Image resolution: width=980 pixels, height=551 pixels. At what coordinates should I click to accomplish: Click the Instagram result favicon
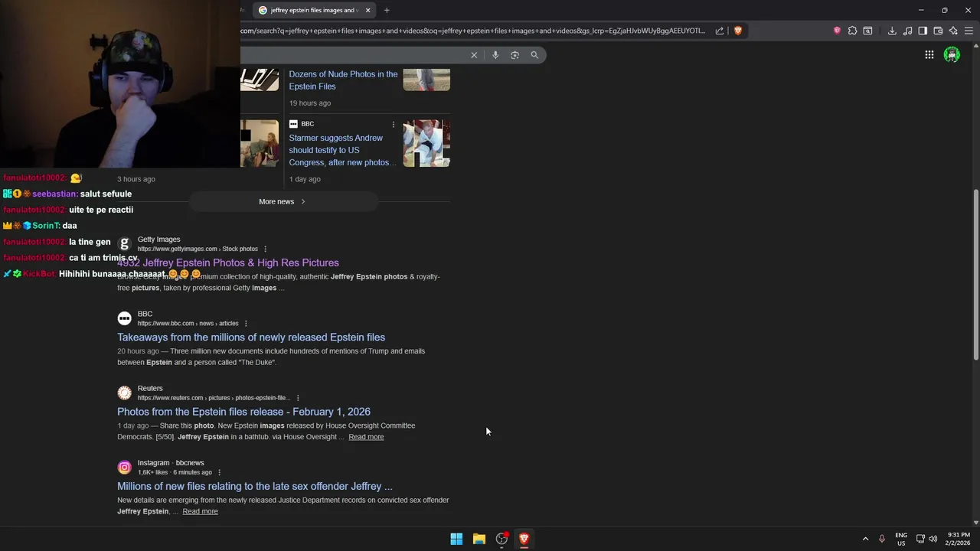124,468
